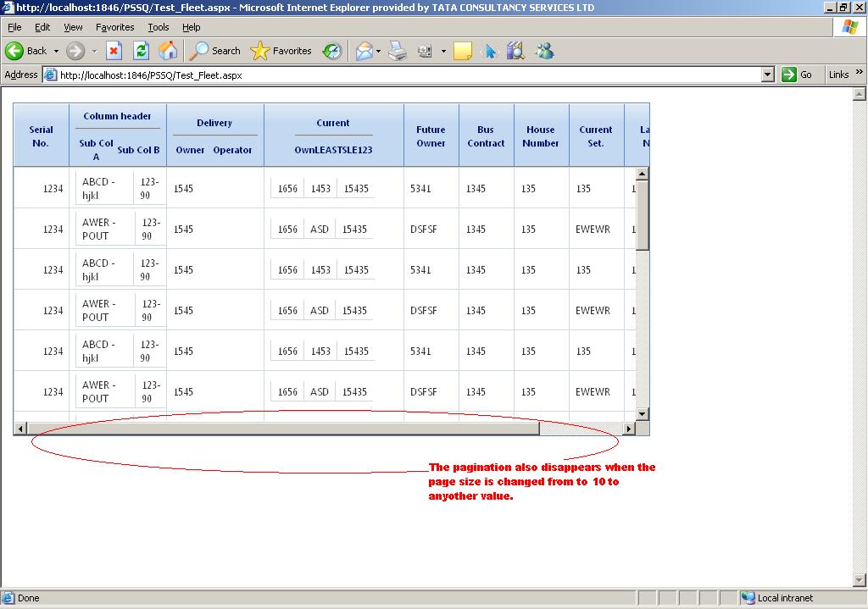This screenshot has width=868, height=609.
Task: Print the page using printer icon
Action: coord(398,51)
